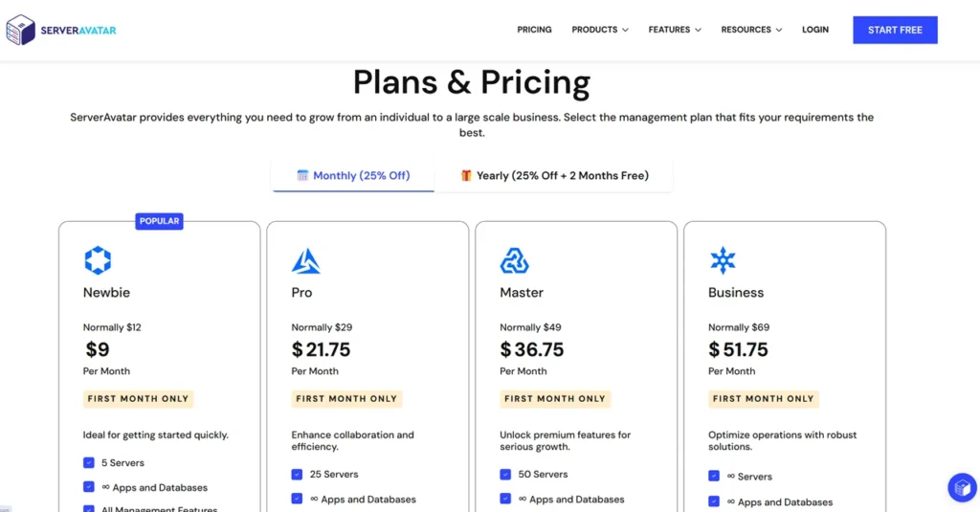980x512 pixels.
Task: Toggle the 25 Servers checkbox
Action: 297,475
